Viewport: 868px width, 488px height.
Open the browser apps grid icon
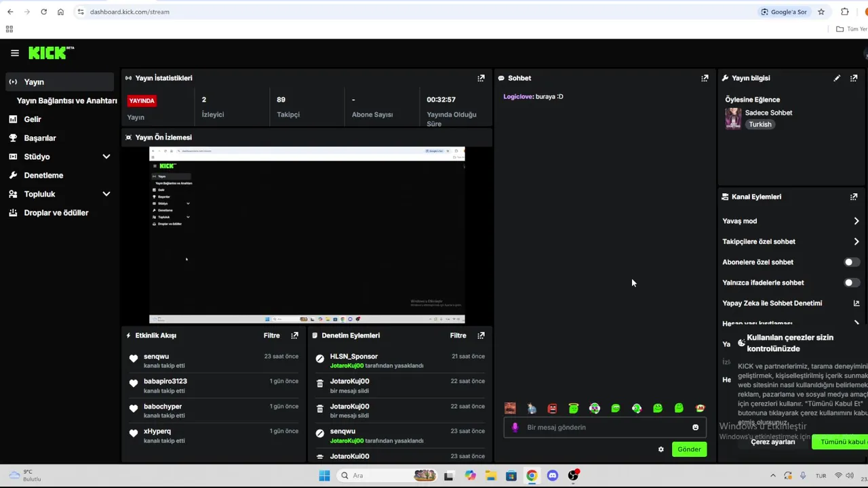click(9, 29)
